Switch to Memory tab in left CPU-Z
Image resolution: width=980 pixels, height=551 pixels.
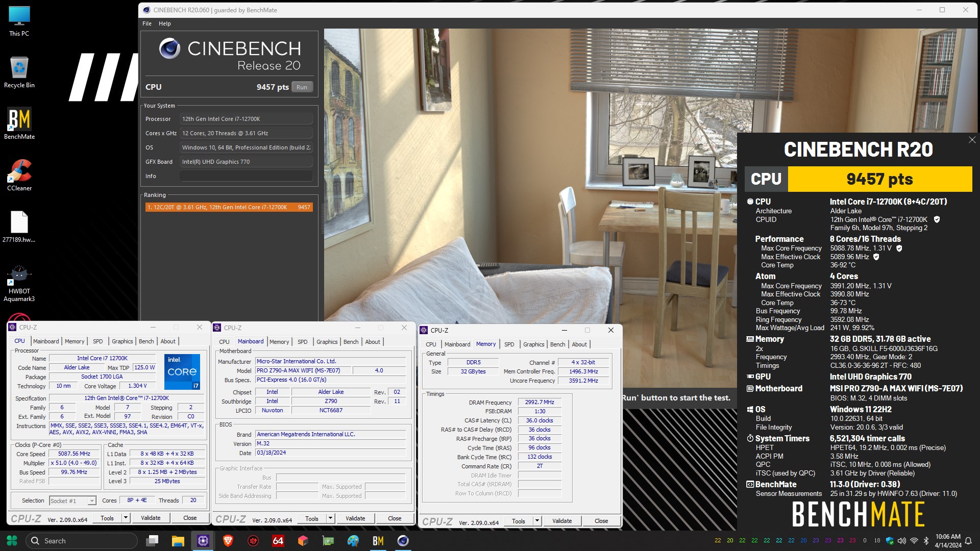pos(75,341)
